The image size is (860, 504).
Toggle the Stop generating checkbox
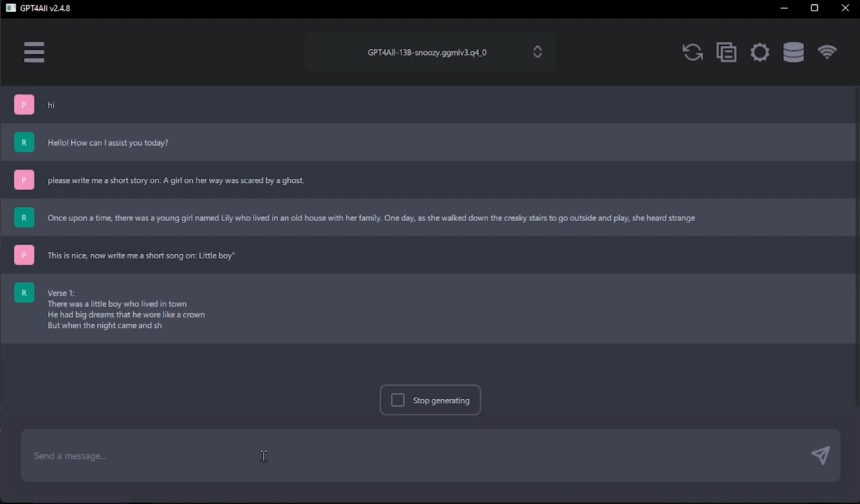coord(397,399)
